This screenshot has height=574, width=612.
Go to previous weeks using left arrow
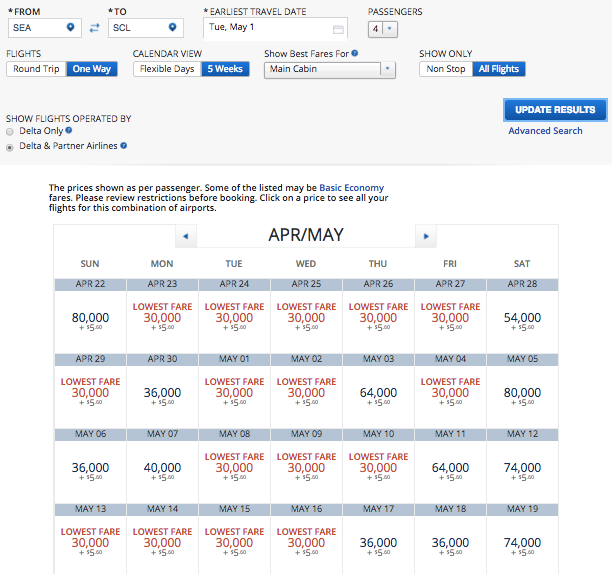[185, 236]
